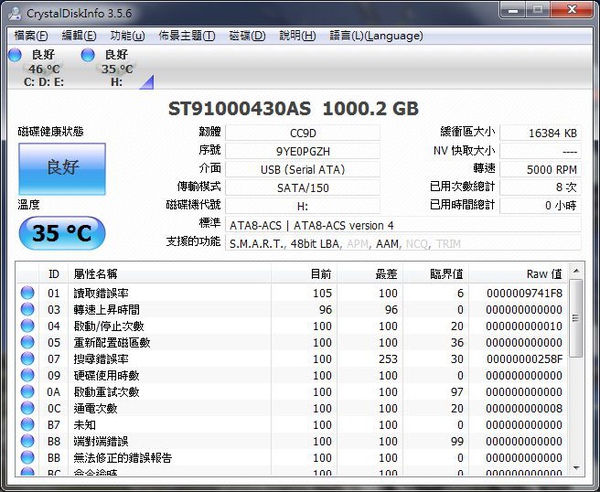Select the 無法修正的錯誤報告 attribute name
This screenshot has height=492, width=600.
[123, 458]
